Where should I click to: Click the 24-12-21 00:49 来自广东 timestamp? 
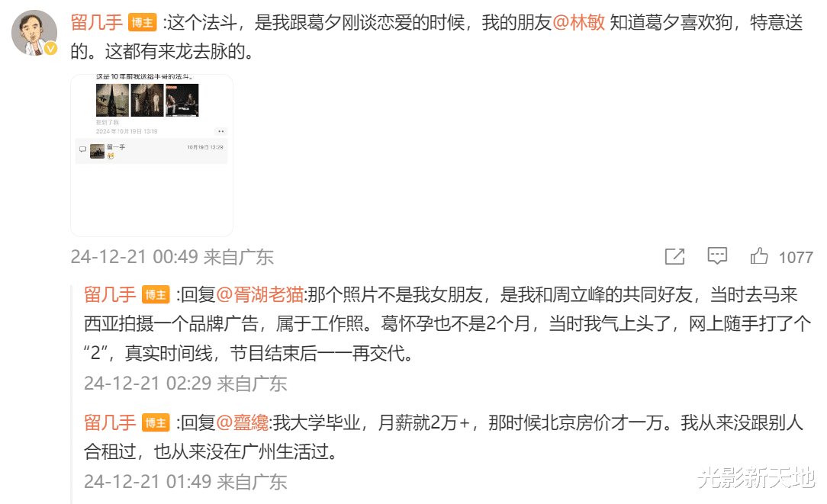[x=172, y=257]
